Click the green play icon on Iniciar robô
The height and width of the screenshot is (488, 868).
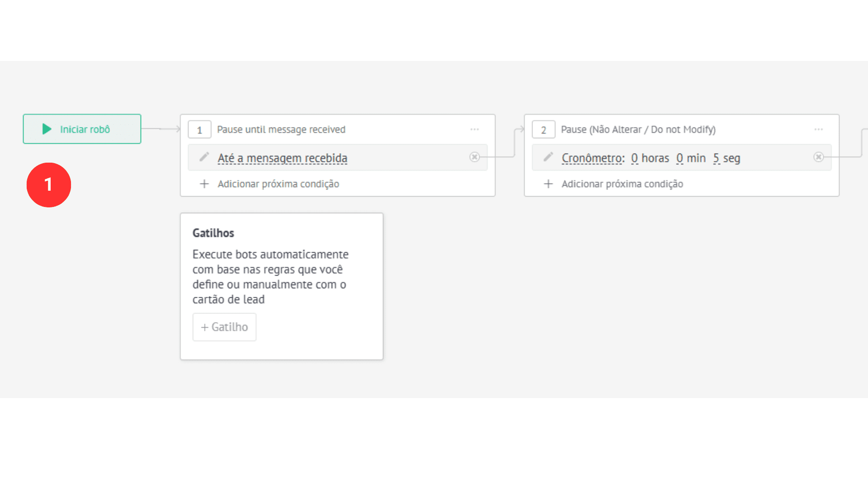coord(47,129)
